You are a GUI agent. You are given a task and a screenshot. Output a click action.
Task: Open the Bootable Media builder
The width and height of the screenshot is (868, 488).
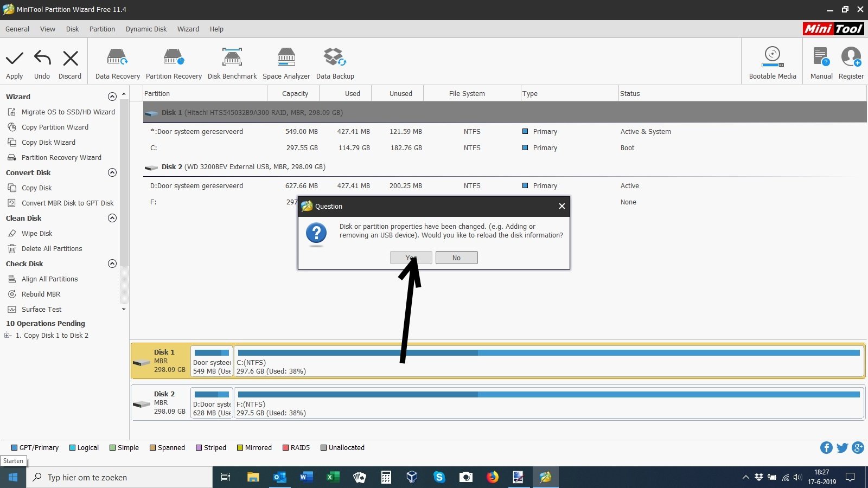[772, 59]
